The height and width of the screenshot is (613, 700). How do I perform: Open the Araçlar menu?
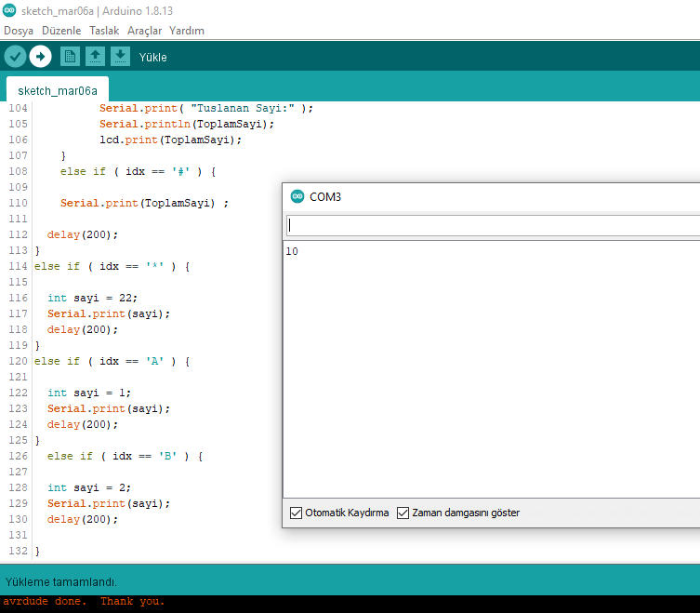[x=144, y=31]
